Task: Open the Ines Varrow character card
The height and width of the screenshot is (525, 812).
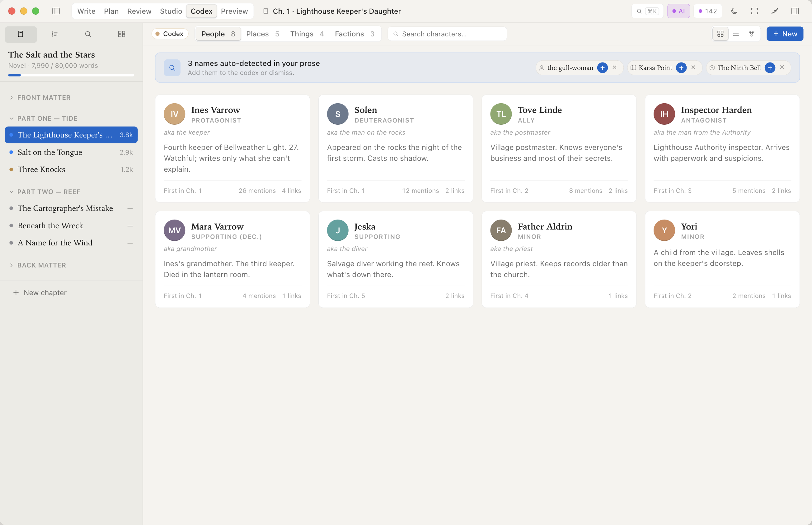Action: coord(232,149)
